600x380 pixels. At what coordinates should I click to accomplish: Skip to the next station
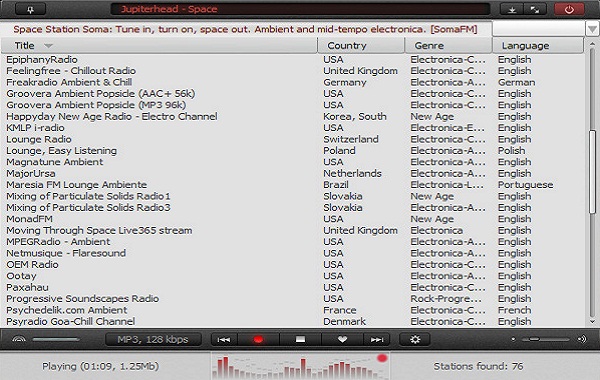[377, 339]
